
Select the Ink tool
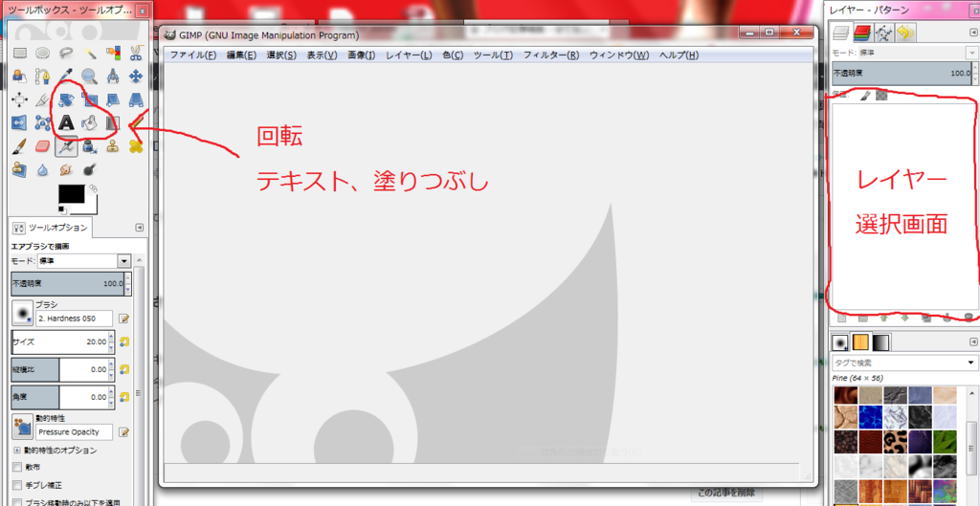click(89, 145)
